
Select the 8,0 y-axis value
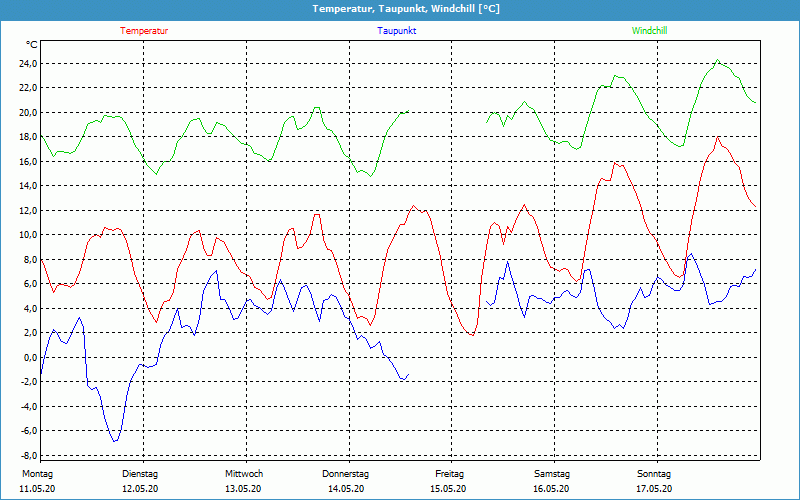[30, 259]
